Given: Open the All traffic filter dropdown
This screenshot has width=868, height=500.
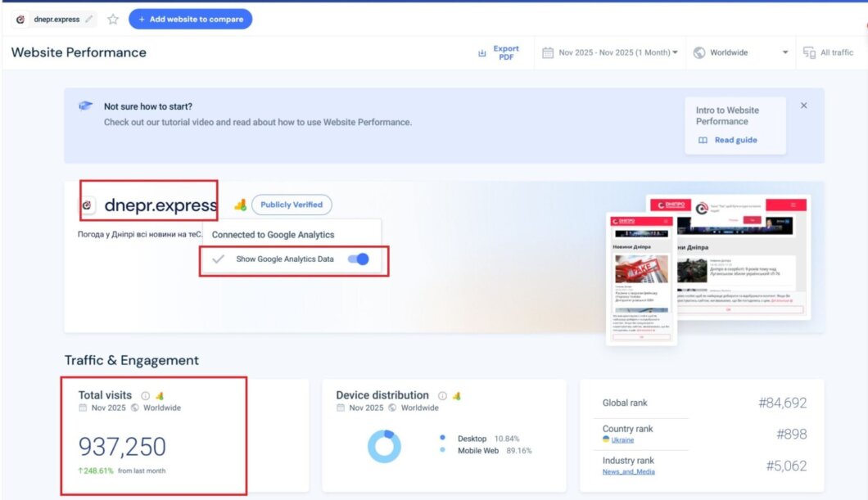Looking at the screenshot, I should click(x=828, y=52).
